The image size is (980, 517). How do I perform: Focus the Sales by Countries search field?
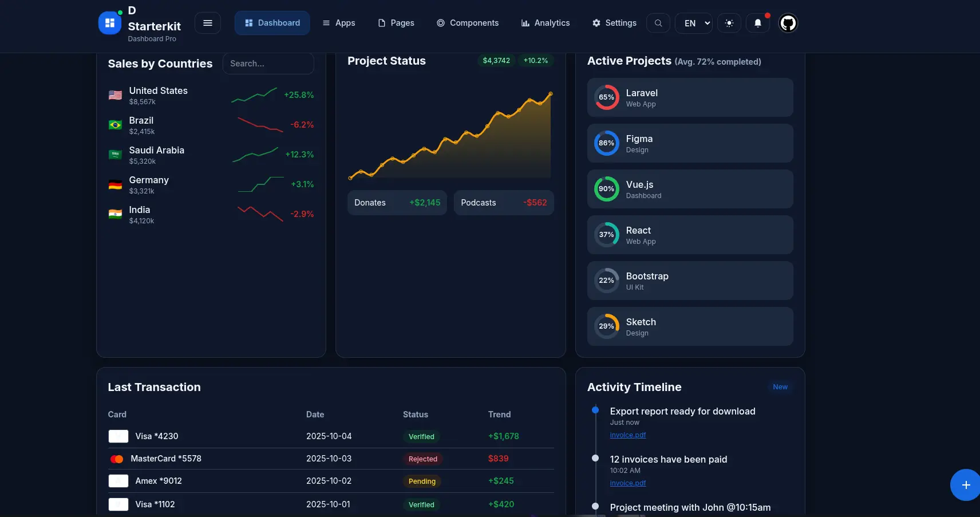point(268,64)
